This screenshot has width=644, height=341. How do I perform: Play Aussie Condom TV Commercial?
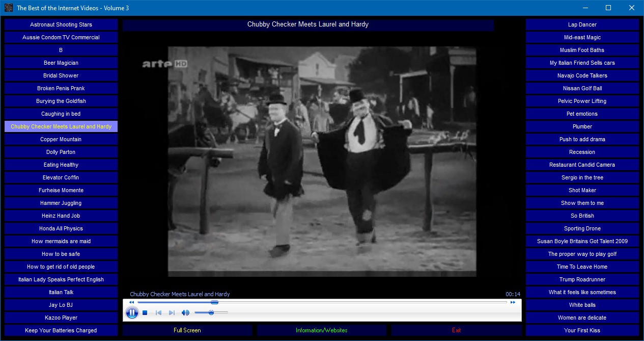coord(61,37)
